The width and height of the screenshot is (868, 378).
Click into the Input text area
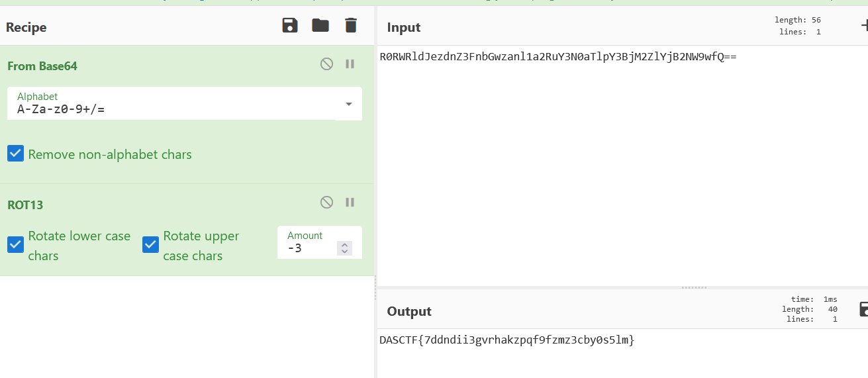tap(622, 165)
